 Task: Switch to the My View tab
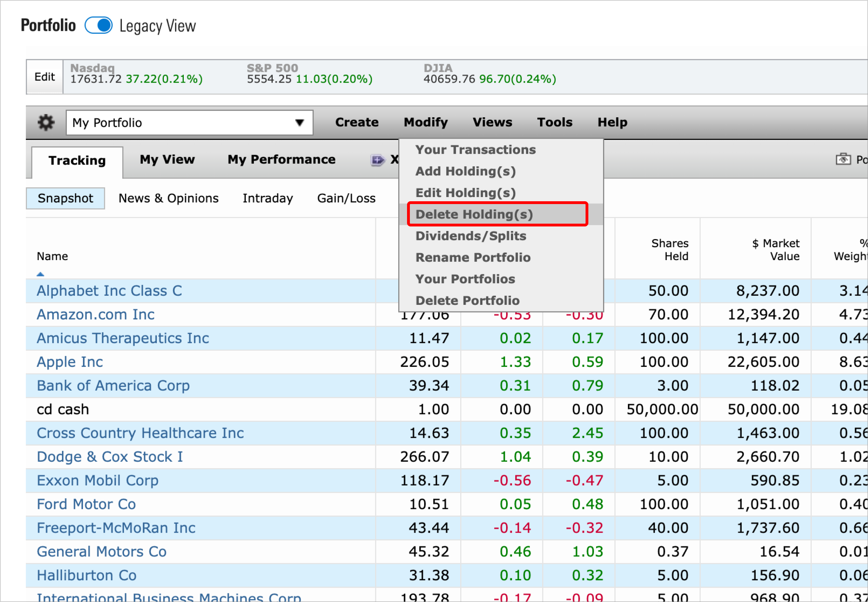click(x=167, y=160)
